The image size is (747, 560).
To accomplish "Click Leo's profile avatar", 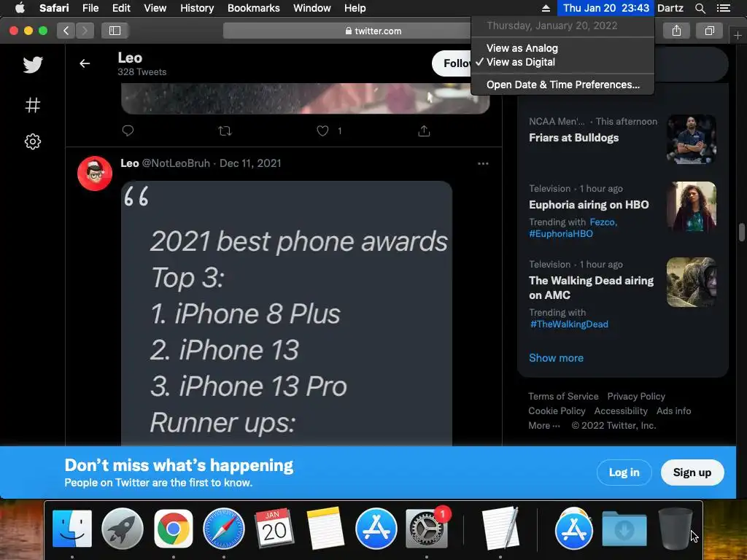I will (95, 174).
